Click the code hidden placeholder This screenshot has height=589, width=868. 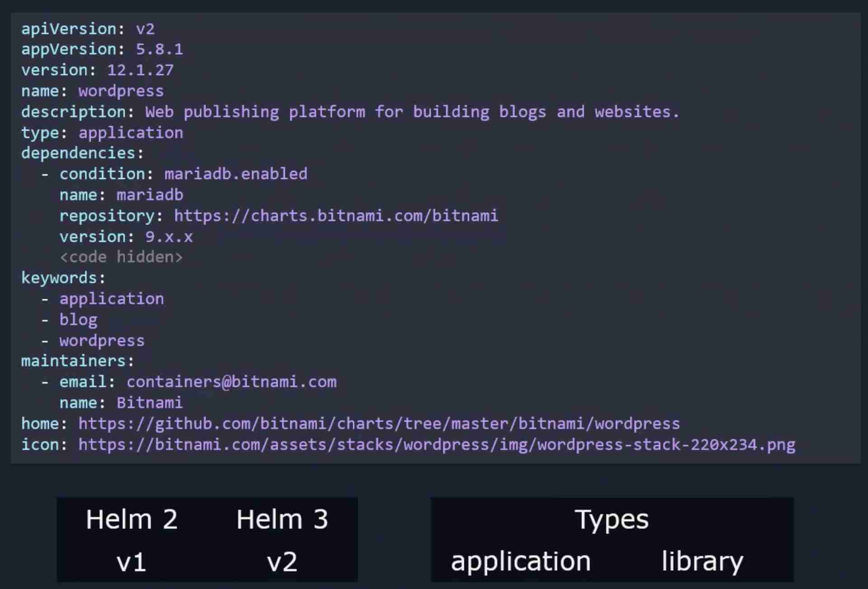coord(121,257)
